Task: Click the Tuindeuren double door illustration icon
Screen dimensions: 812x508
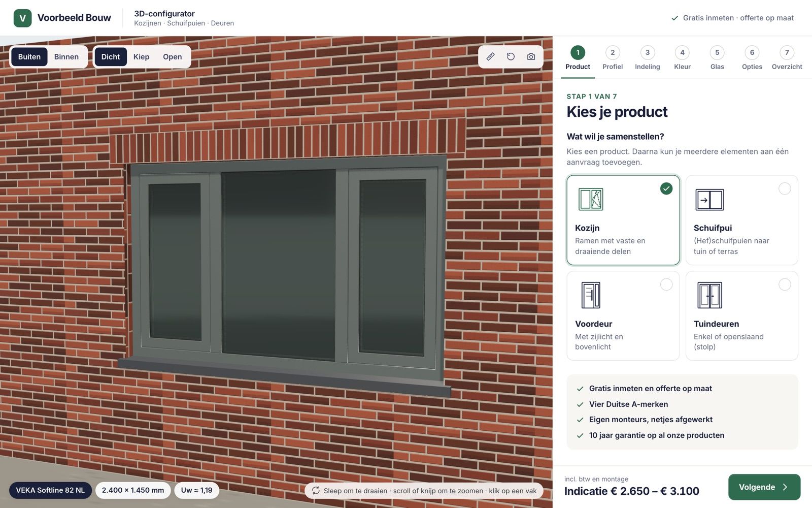Action: pyautogui.click(x=709, y=295)
